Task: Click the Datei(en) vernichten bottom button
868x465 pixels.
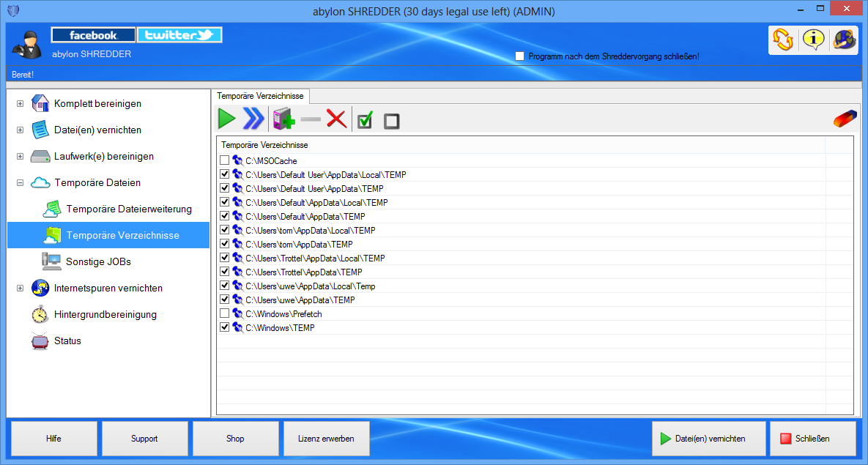Action: click(x=708, y=439)
